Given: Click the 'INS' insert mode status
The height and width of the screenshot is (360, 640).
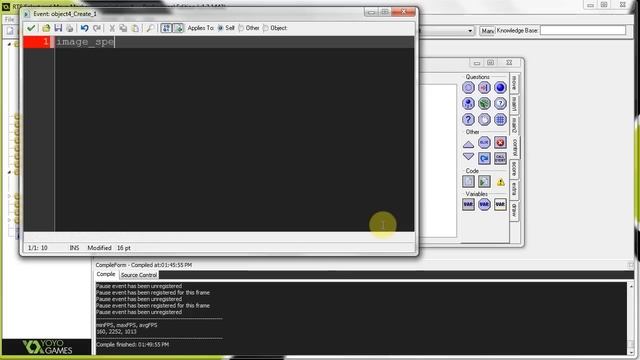Looking at the screenshot, I should tap(74, 248).
